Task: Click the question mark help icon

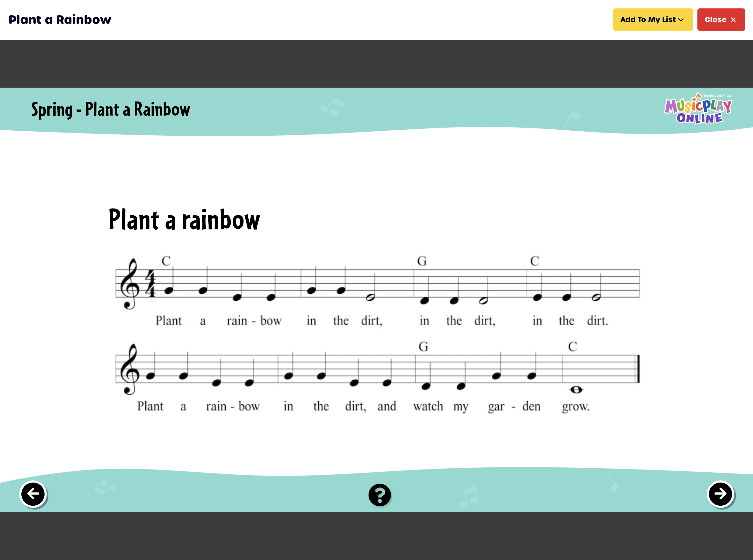Action: pos(379,494)
